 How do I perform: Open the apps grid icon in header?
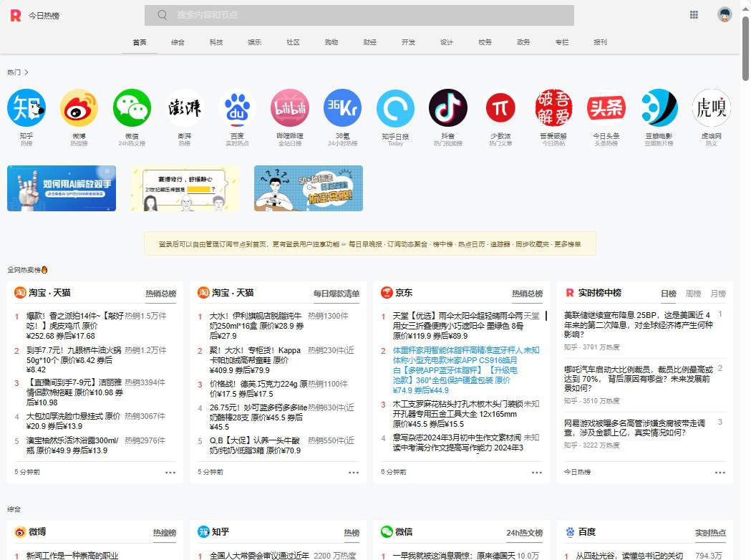coord(694,15)
